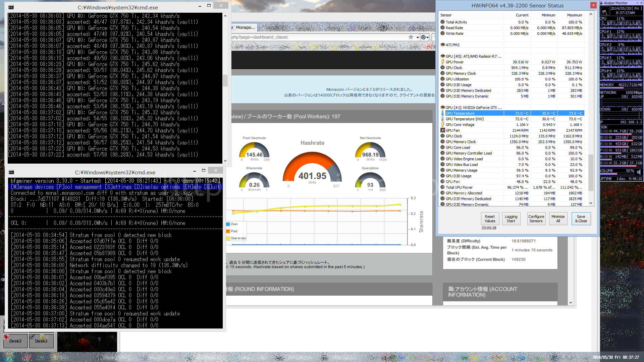
Task: Click browser page scroll-down arrow
Action: [x=571, y=303]
